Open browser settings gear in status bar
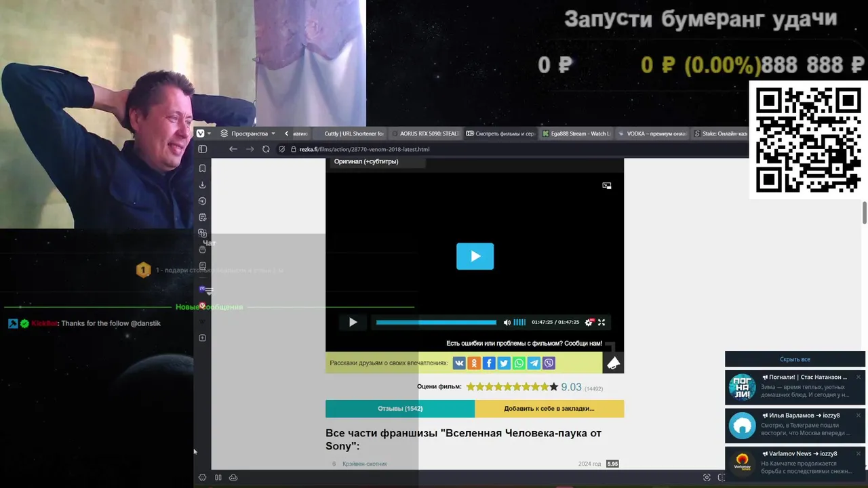 (202, 477)
